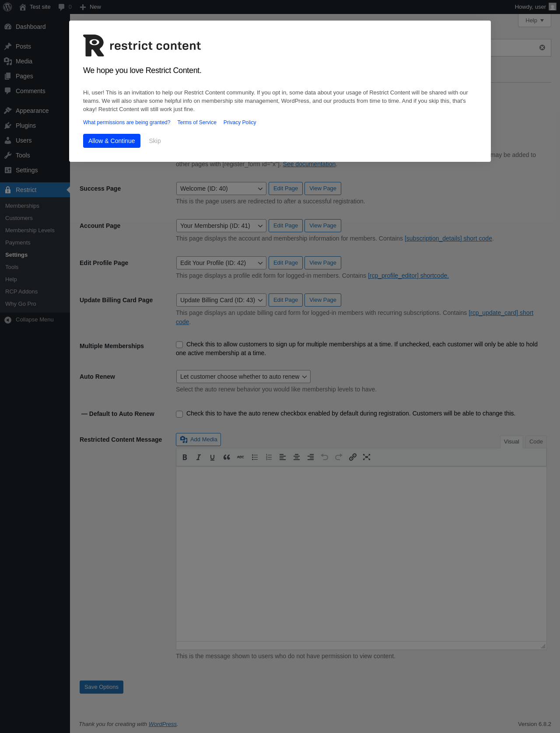Open Test site home link

[x=35, y=7]
